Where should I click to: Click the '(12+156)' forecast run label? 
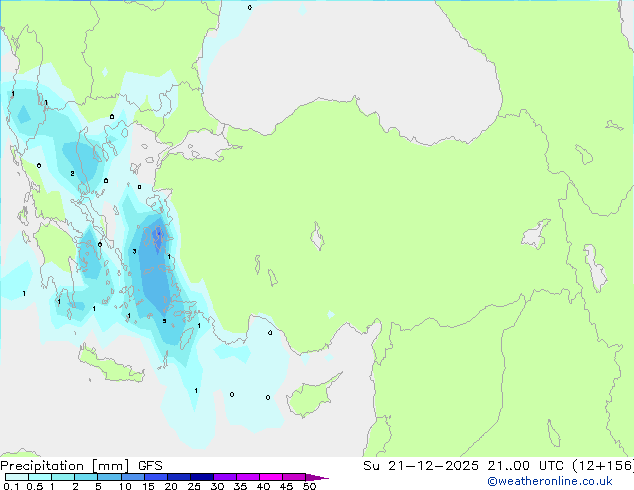[603, 466]
